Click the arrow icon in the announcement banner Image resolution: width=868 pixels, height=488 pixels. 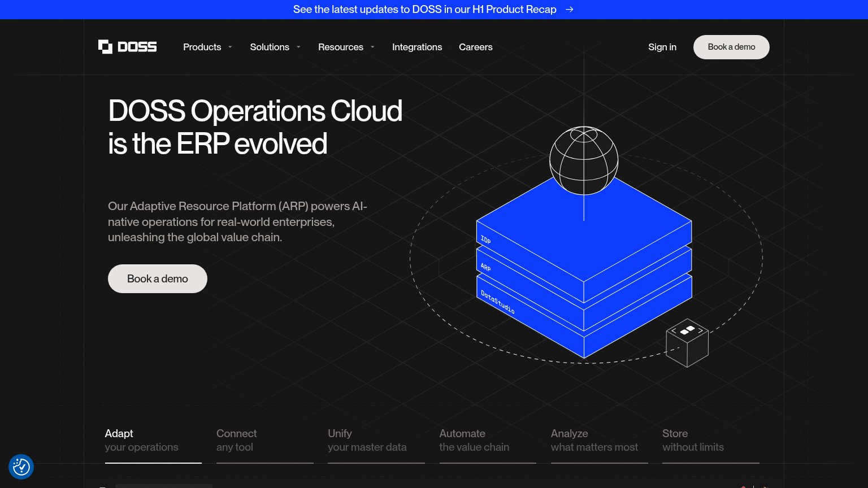(x=570, y=10)
